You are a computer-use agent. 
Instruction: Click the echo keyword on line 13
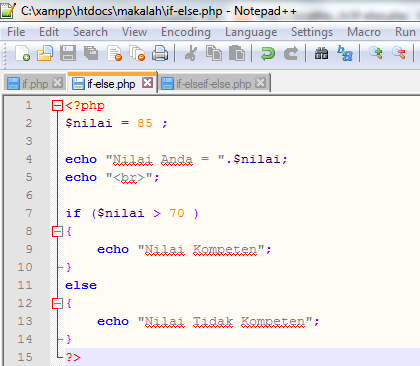[113, 321]
